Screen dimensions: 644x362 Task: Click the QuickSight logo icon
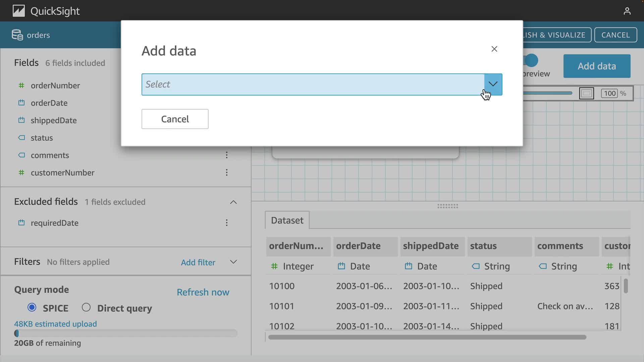[x=19, y=11]
